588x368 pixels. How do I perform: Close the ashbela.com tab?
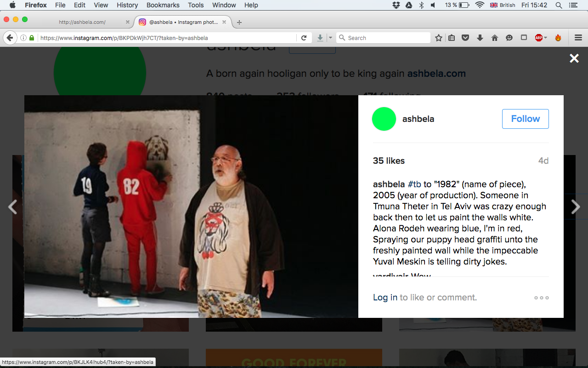point(128,22)
